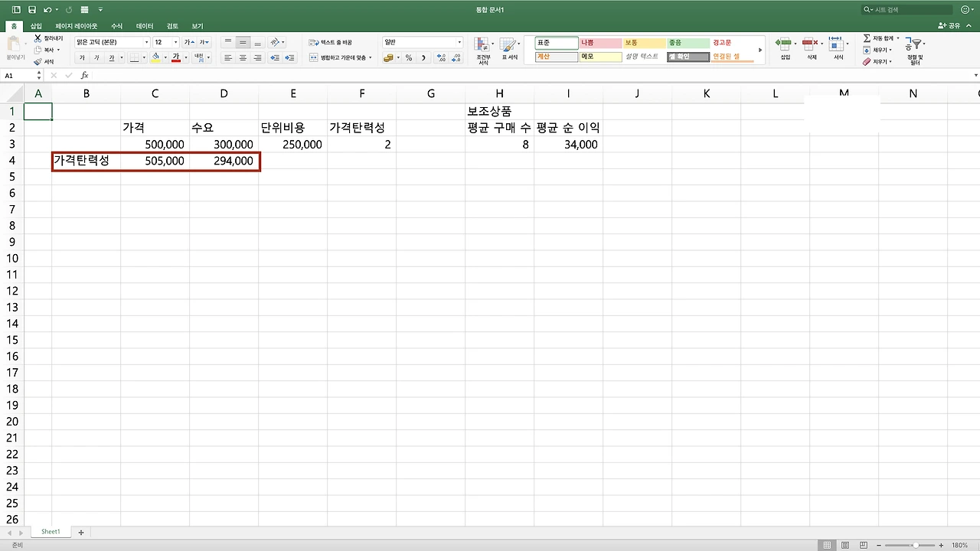Apply the red font color
980x551 pixels.
point(176,57)
